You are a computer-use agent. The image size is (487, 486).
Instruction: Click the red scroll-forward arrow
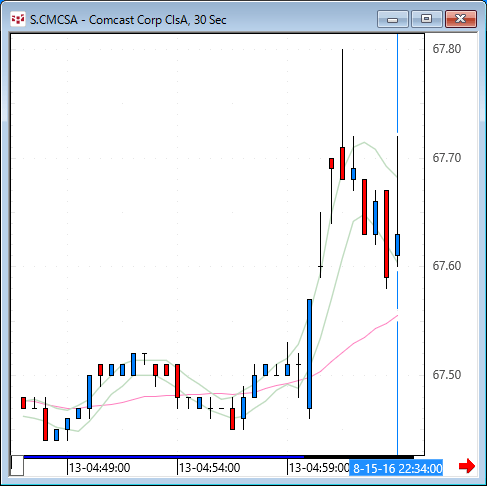click(x=467, y=466)
